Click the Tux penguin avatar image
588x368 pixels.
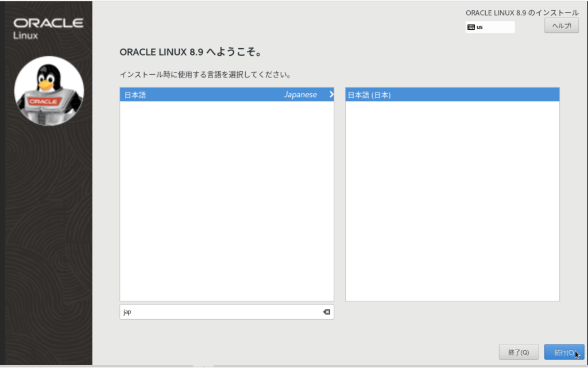pos(48,91)
